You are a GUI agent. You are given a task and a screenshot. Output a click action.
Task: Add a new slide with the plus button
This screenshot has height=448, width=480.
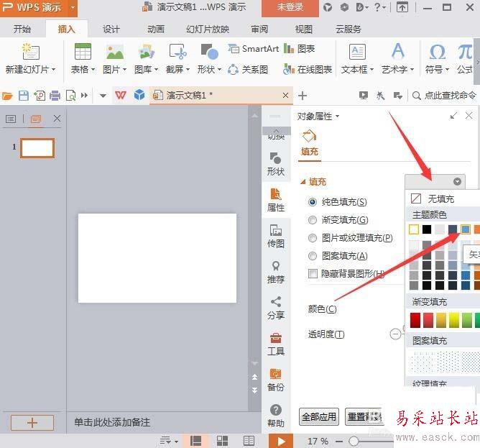(32, 423)
